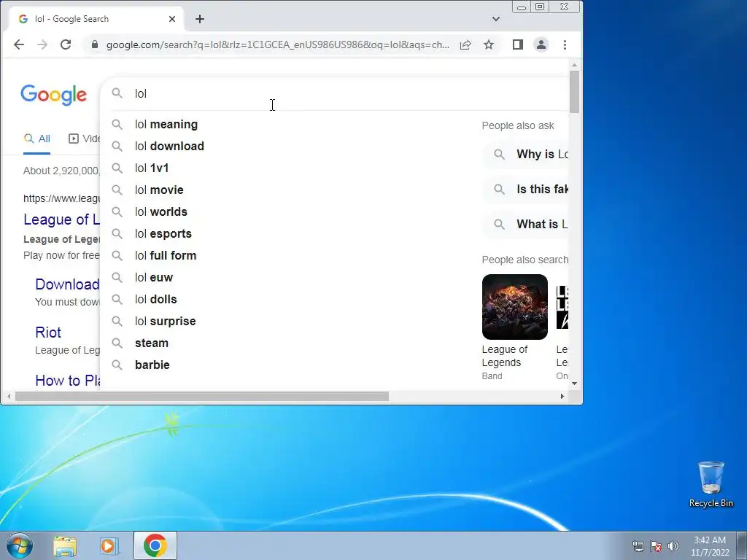Open the Chrome profile avatar menu
Screen dimensions: 747x560
coord(541,44)
